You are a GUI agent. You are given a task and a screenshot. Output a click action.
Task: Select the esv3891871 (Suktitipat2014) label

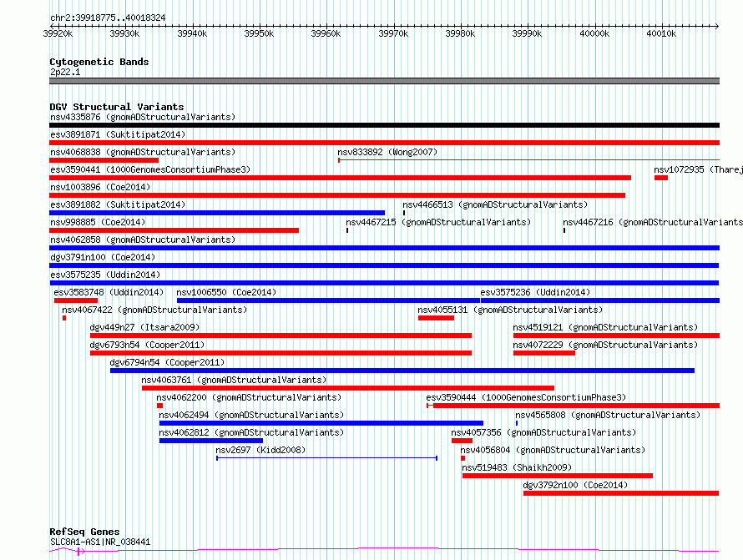pos(118,134)
